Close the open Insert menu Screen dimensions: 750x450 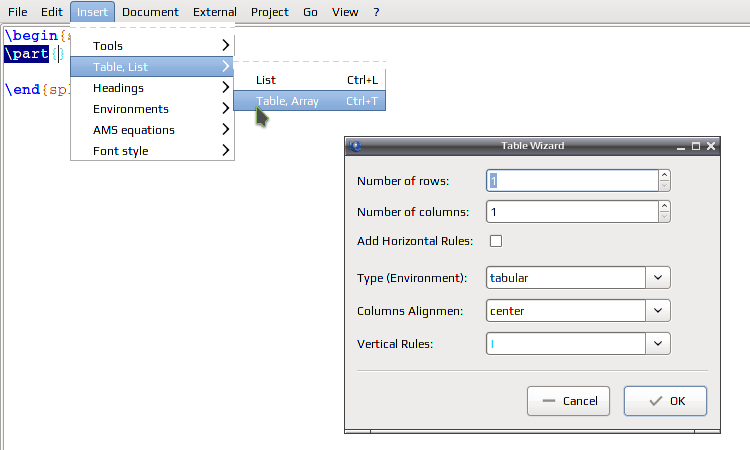coord(92,12)
